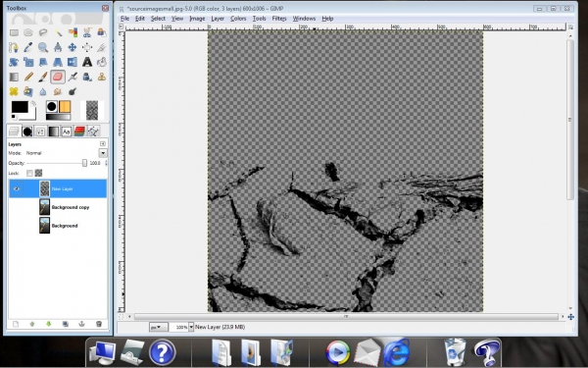Image resolution: width=588 pixels, height=368 pixels.
Task: Toggle the lock alpha channel checkbox
Action: click(x=38, y=173)
